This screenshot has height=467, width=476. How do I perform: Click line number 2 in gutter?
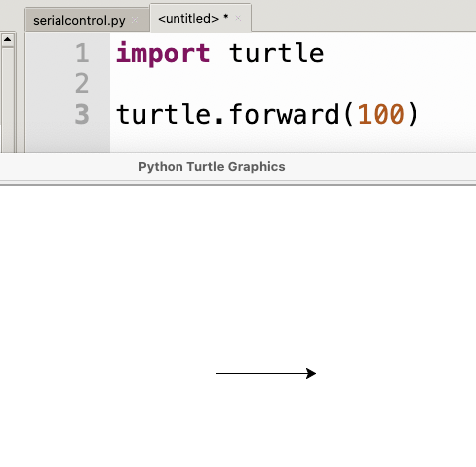click(x=82, y=83)
